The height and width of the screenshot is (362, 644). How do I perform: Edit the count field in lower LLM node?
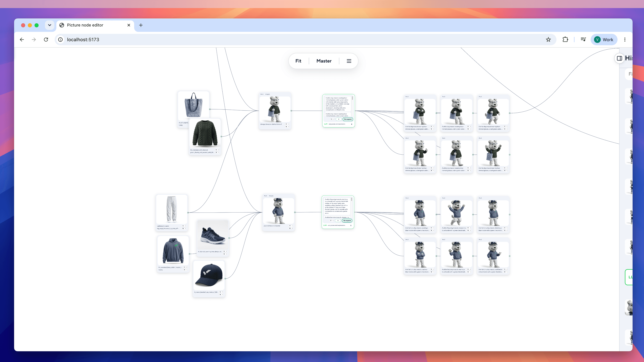click(x=338, y=221)
